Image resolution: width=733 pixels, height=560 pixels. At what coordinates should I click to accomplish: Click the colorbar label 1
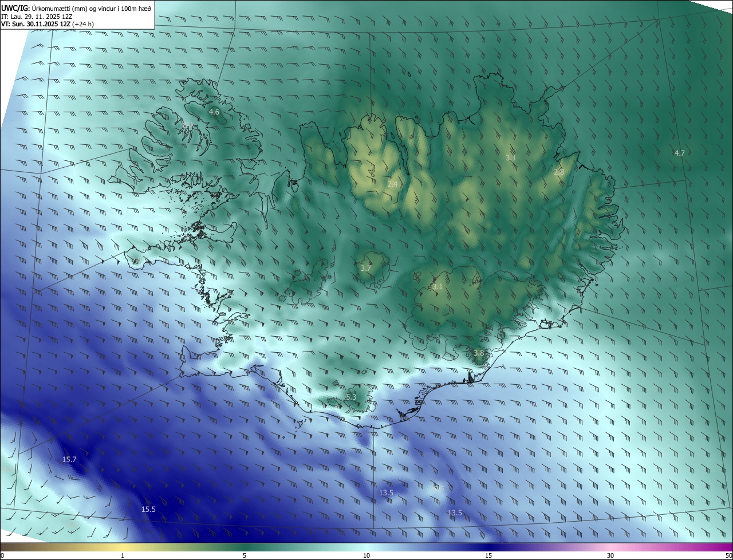tap(123, 555)
